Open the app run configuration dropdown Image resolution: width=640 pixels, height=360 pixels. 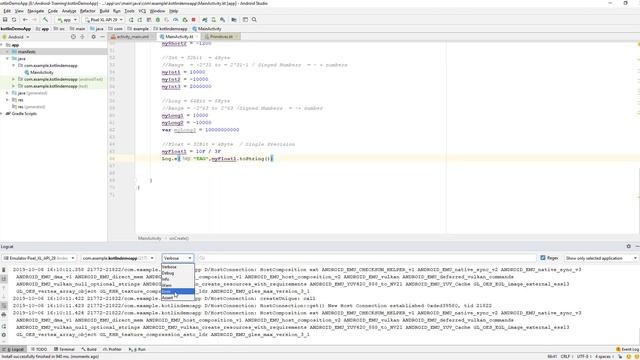click(x=67, y=20)
